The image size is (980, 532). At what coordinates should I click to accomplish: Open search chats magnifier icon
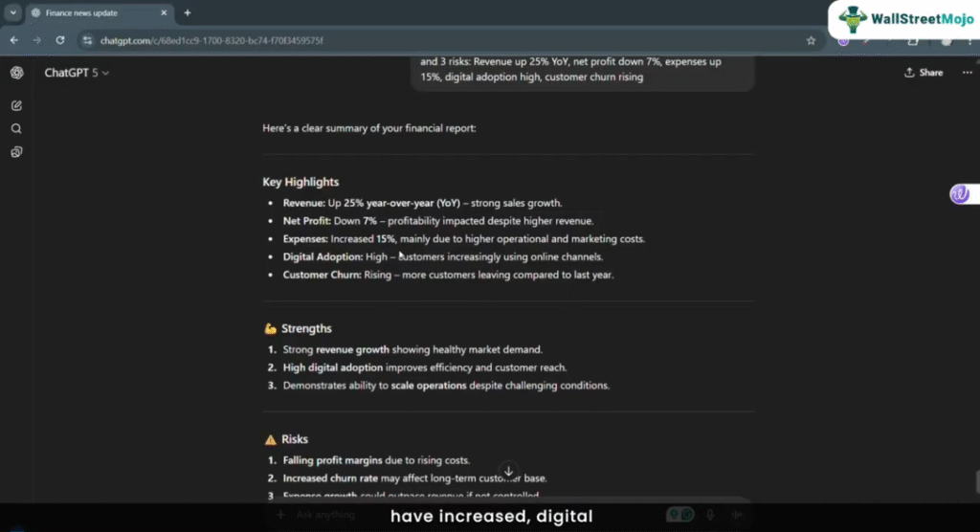16,129
